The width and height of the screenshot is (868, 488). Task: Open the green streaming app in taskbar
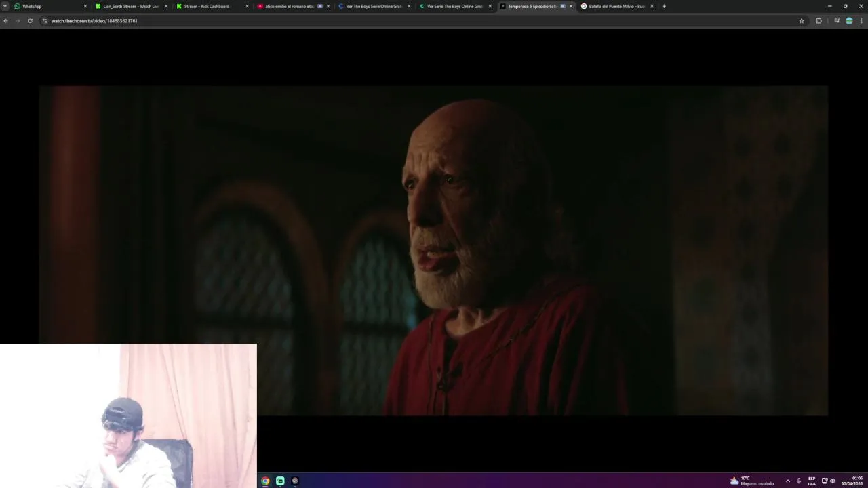click(x=280, y=481)
